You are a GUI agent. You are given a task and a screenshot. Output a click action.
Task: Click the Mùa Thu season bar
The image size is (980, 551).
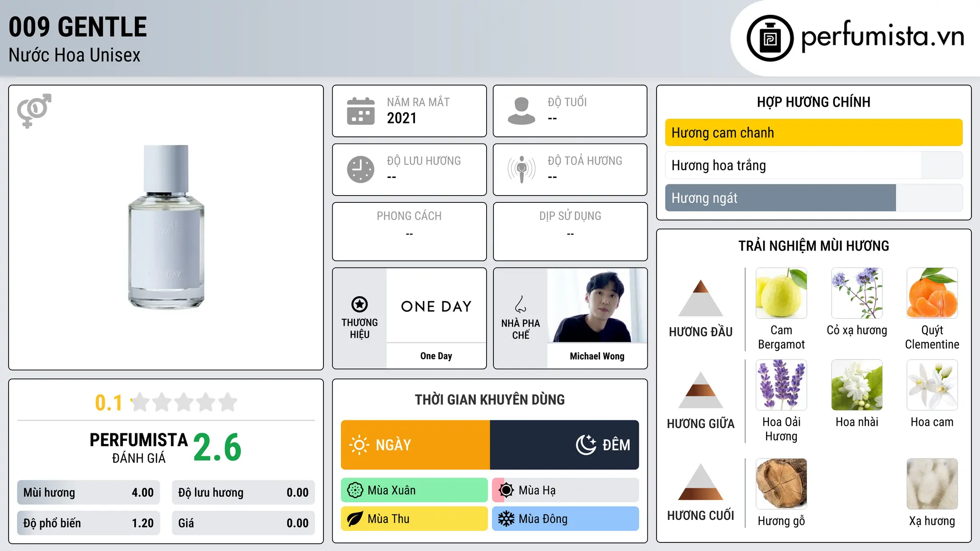tap(414, 519)
